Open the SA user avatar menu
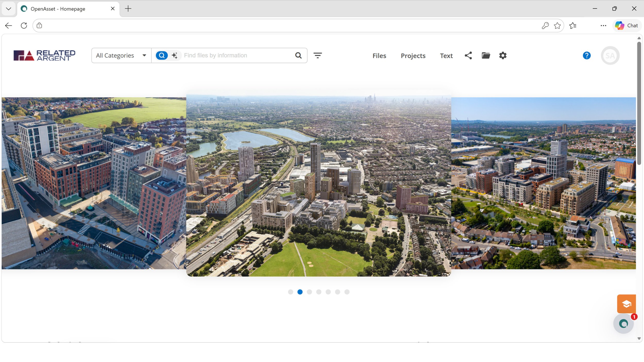The width and height of the screenshot is (644, 362). click(x=610, y=56)
